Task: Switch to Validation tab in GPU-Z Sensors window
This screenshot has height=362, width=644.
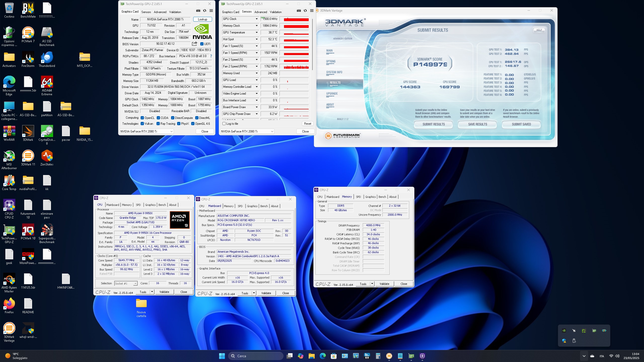Action: pos(276,12)
